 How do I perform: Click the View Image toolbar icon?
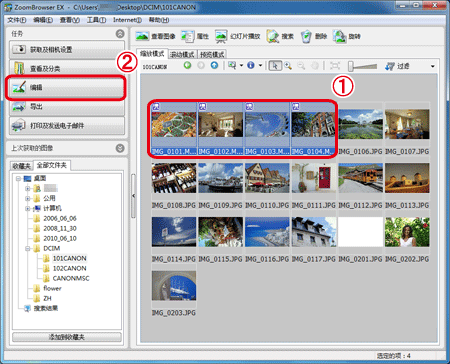tap(142, 36)
